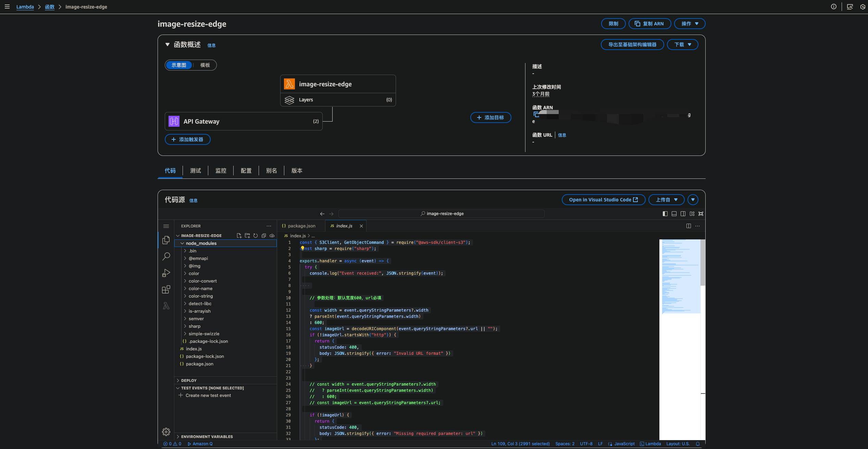Image resolution: width=868 pixels, height=449 pixels.
Task: Toggle bottom panel visibility
Action: (674, 214)
